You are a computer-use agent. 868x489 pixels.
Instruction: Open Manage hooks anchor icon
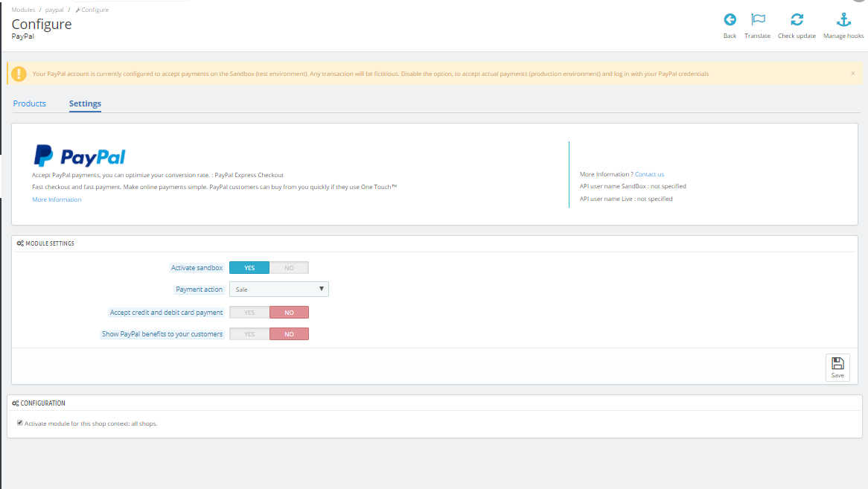point(843,20)
